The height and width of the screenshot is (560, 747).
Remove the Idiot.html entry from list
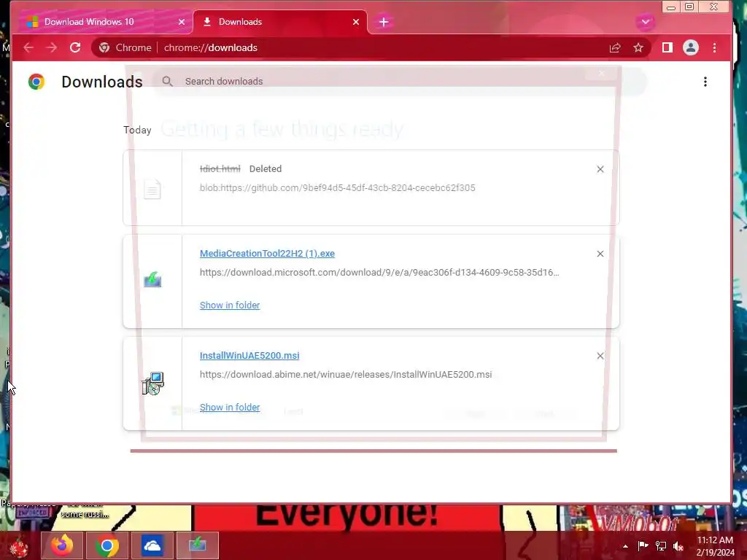[x=600, y=169]
